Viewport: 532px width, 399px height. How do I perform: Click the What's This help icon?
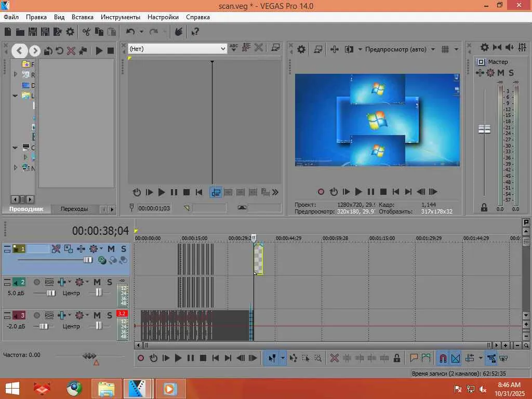tap(195, 32)
